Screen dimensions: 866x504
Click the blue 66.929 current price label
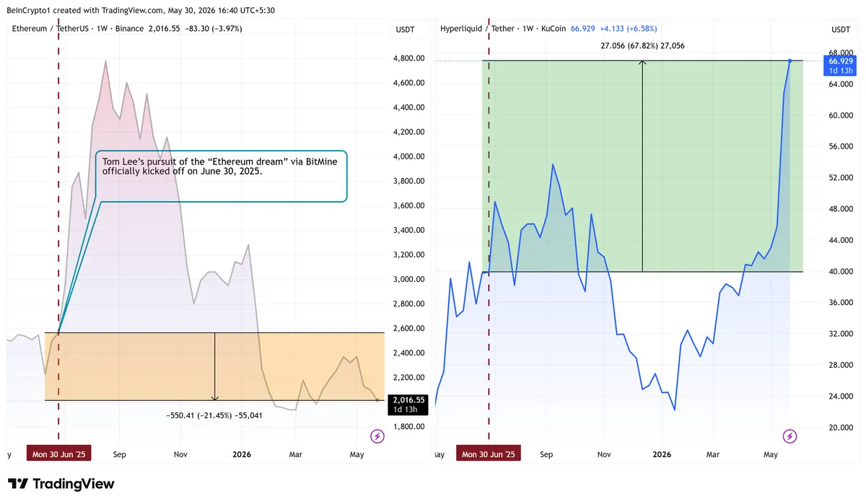pyautogui.click(x=839, y=65)
